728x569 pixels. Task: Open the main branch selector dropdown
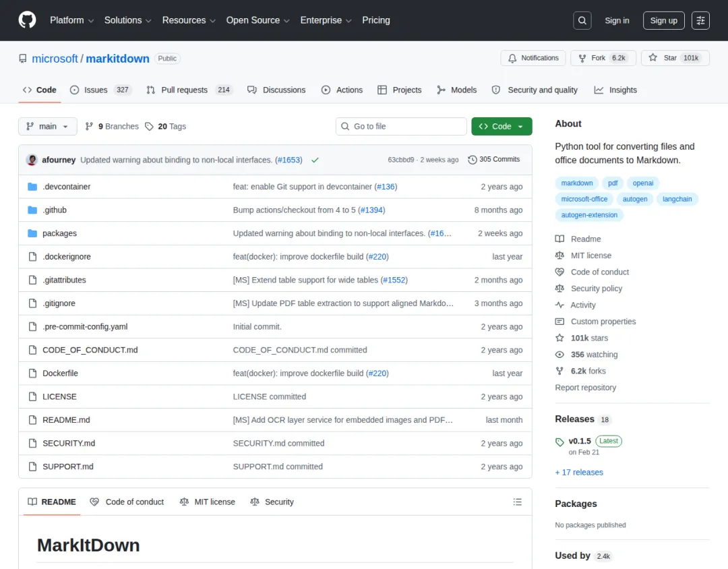click(x=47, y=126)
